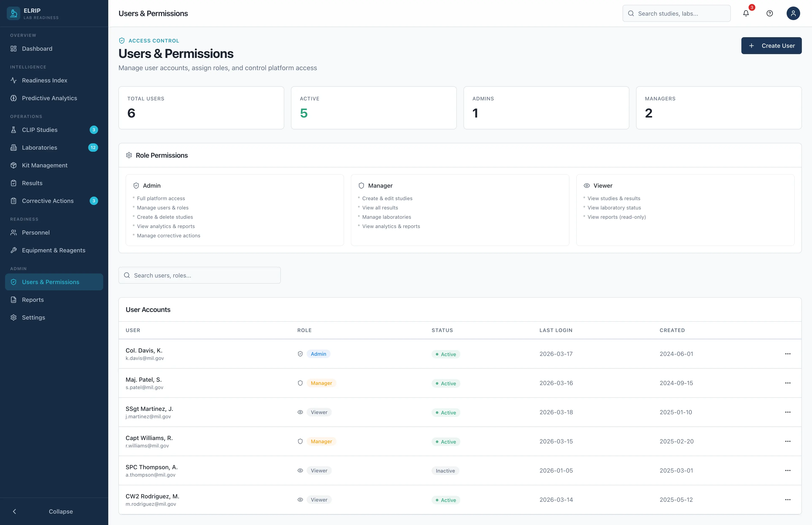Click the Kit Management box icon
Screen dimensions: 812x525
[x=14, y=165]
